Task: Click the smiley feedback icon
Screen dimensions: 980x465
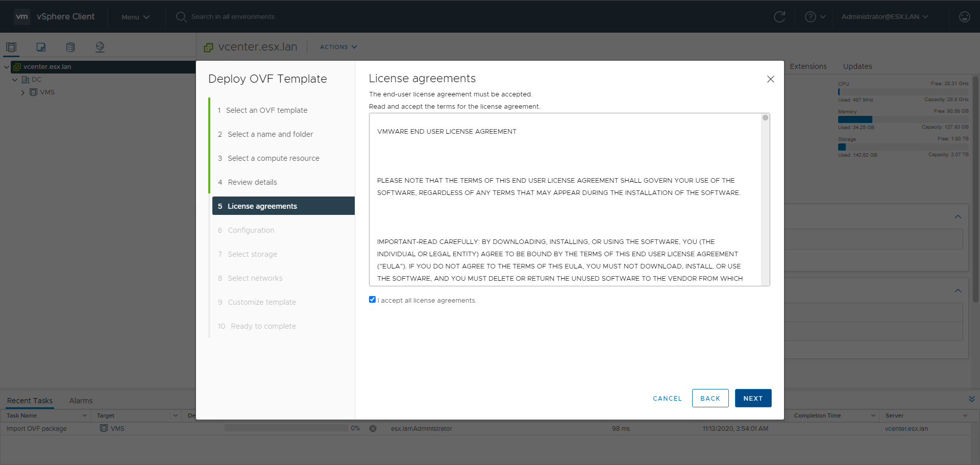Action: [964, 17]
